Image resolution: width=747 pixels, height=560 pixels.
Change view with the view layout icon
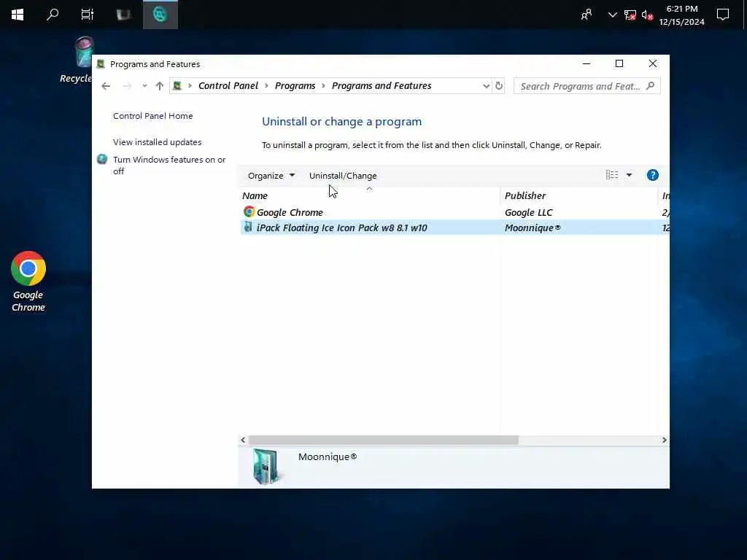(612, 175)
